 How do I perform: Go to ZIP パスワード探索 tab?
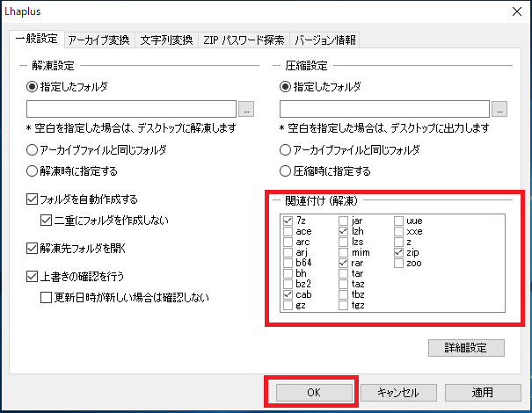tap(244, 40)
